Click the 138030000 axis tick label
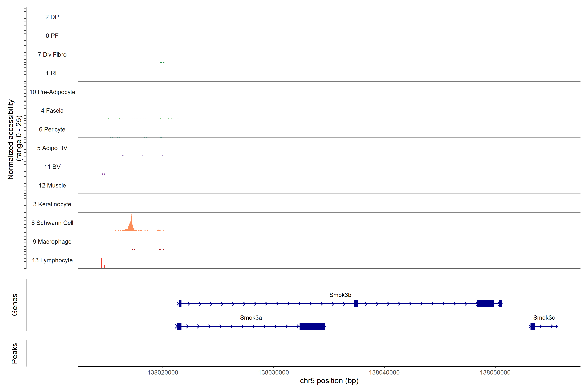Viewport: 588px width, 392px height. 273,373
